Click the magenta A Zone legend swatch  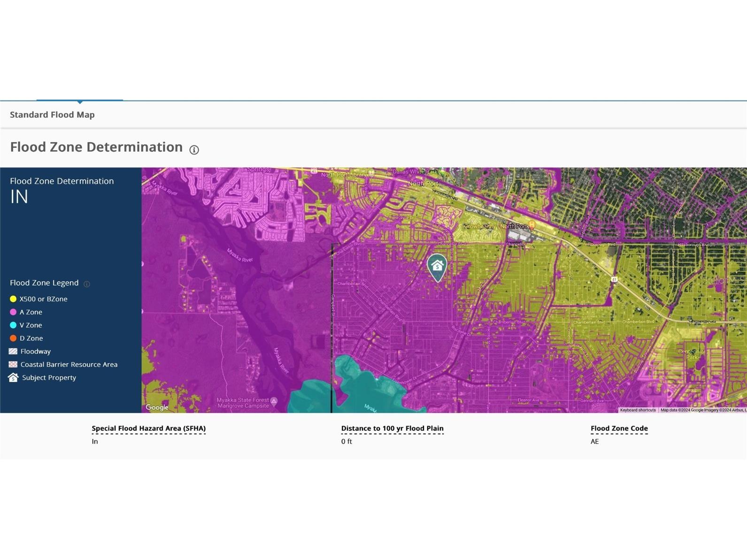click(x=13, y=312)
